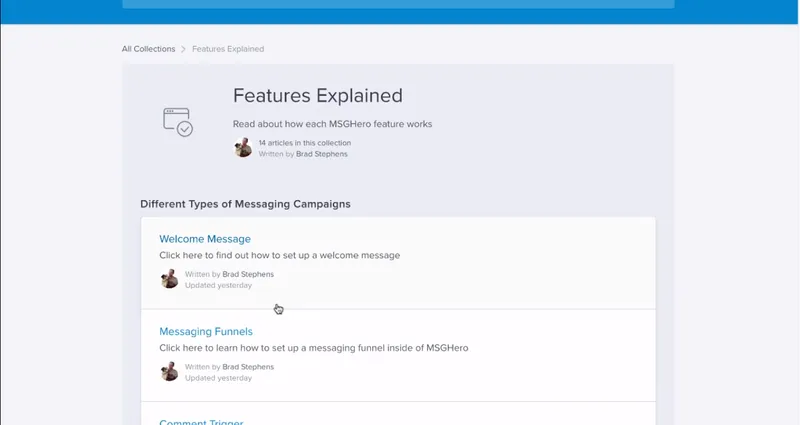Go back to All Collections breadcrumb

coord(148,49)
